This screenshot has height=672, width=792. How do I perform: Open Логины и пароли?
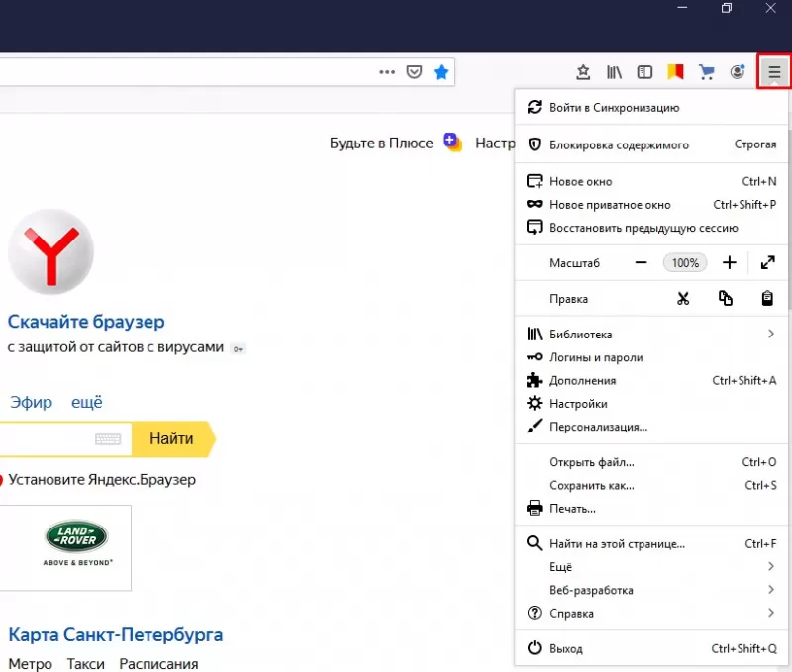coord(650,357)
